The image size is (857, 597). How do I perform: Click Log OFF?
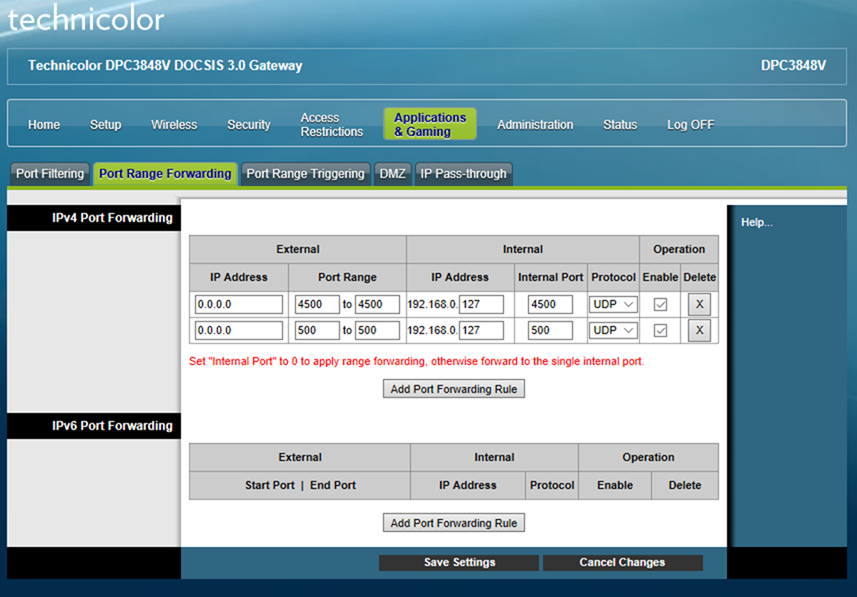click(690, 125)
